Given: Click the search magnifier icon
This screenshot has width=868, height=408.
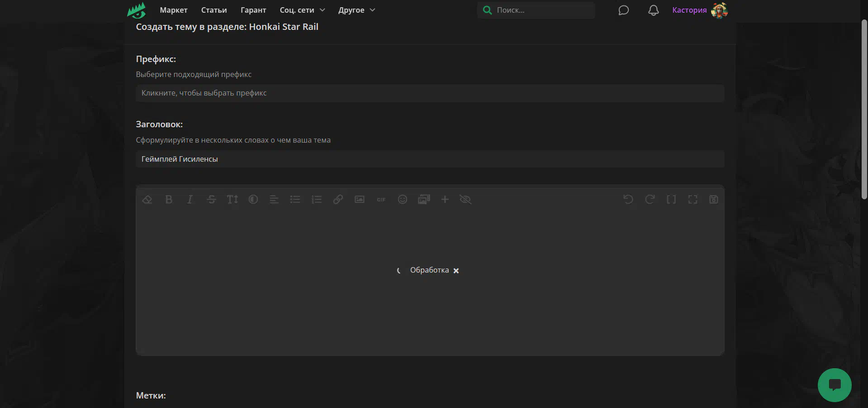Looking at the screenshot, I should tap(487, 10).
